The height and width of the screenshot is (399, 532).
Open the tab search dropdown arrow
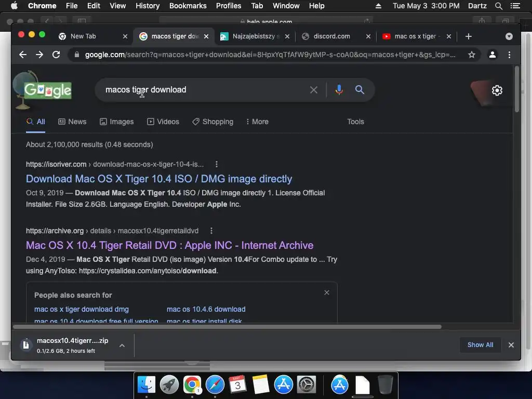[x=509, y=36]
